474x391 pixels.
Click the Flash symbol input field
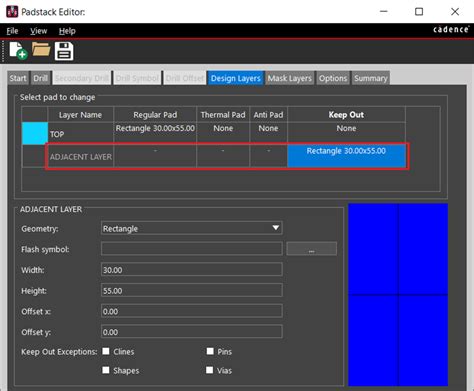pyautogui.click(x=192, y=249)
